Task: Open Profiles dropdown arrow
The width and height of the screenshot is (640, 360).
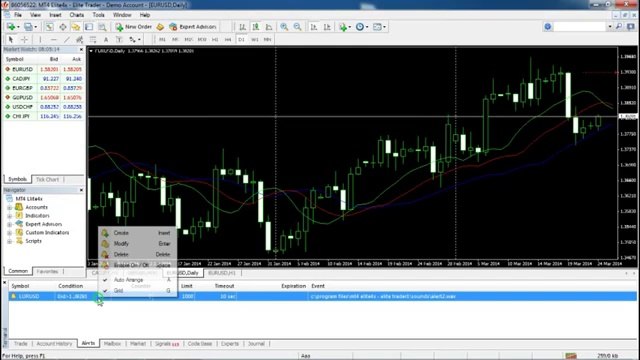Action: point(36,27)
